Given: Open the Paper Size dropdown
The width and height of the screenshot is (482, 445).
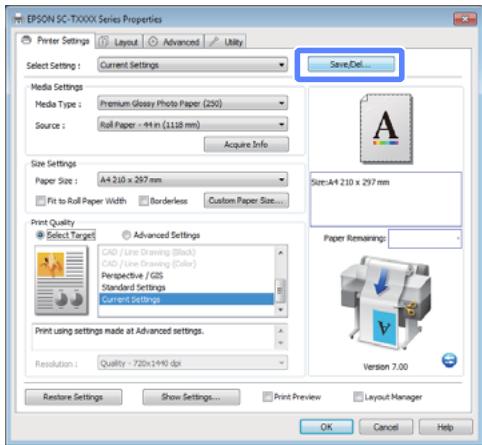Looking at the screenshot, I should 193,180.
